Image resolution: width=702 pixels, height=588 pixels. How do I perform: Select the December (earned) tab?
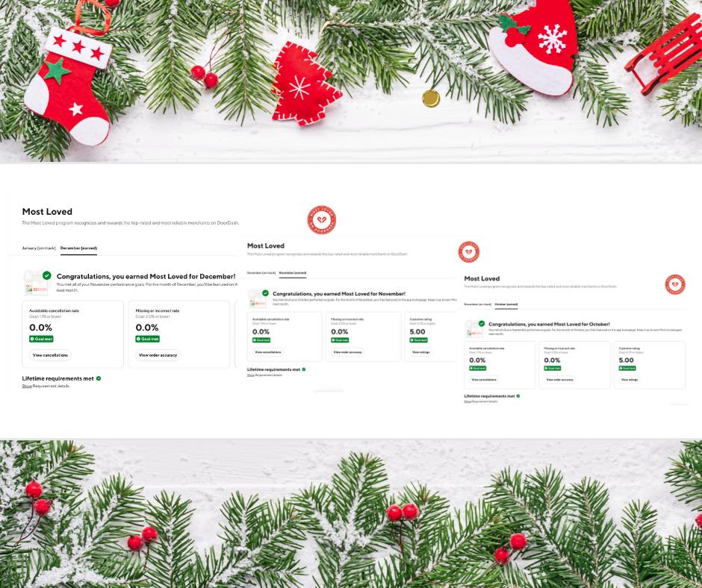pos(79,248)
